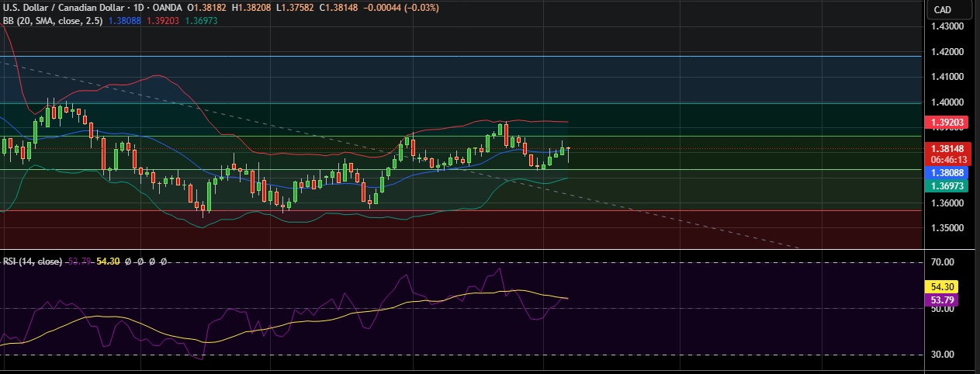The width and height of the screenshot is (980, 374).
Task: Select the purple RSI line in lower pane
Action: 403,275
